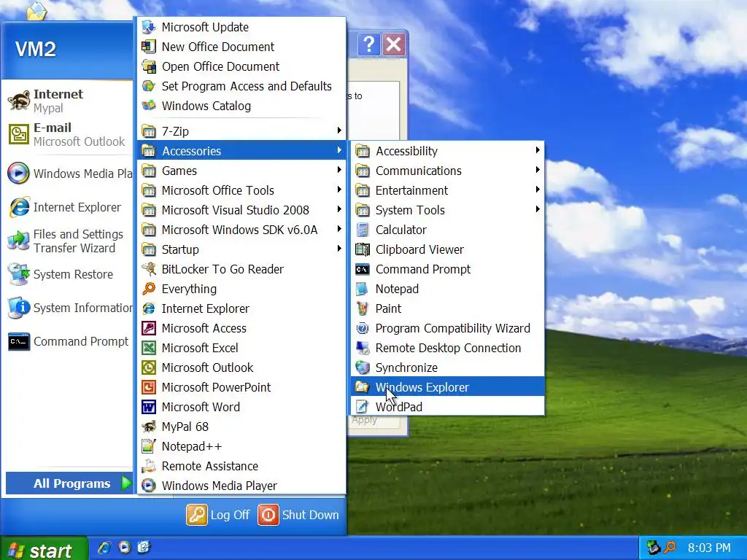
Task: Click the Microsoft PowerPoint icon
Action: pos(149,387)
